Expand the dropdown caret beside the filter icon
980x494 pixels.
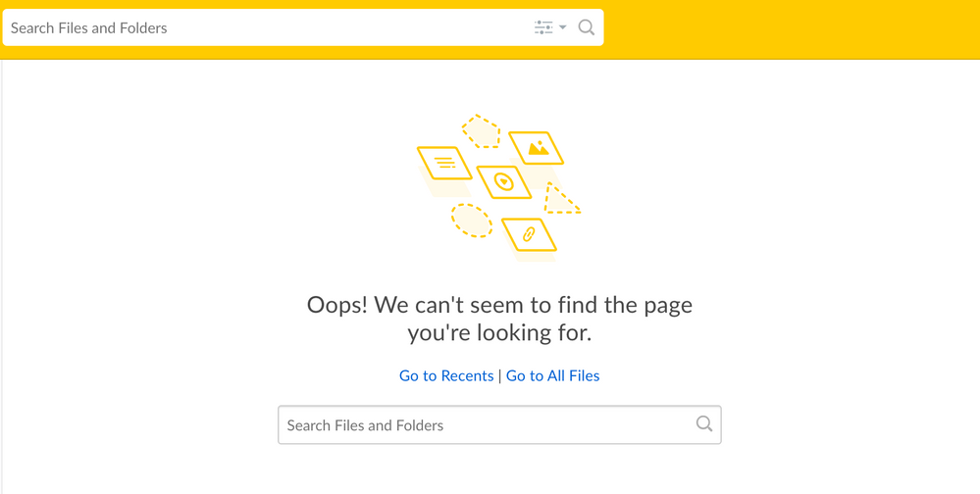562,27
